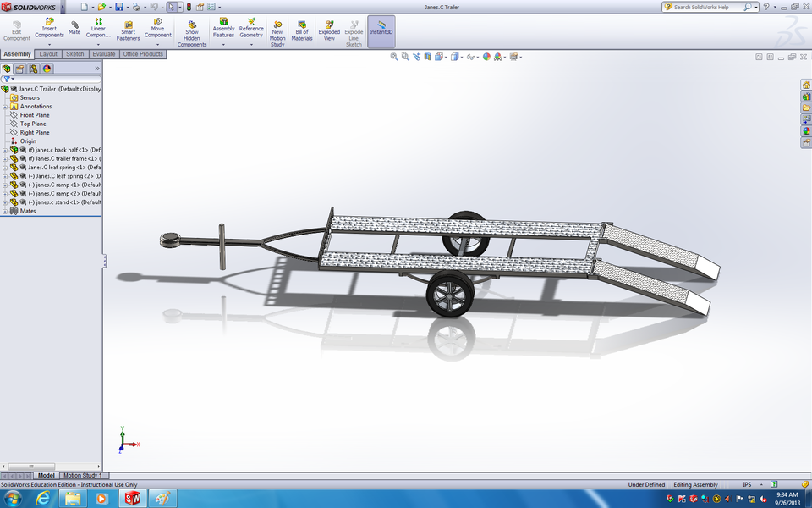
Task: Click the Rebuild traffic light icon
Action: [x=189, y=7]
